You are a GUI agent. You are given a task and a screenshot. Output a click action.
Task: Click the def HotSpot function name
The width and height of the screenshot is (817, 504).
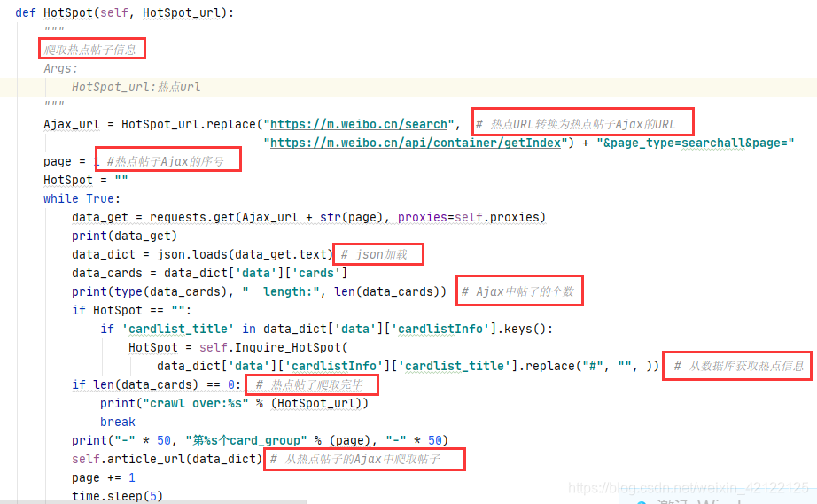68,12
